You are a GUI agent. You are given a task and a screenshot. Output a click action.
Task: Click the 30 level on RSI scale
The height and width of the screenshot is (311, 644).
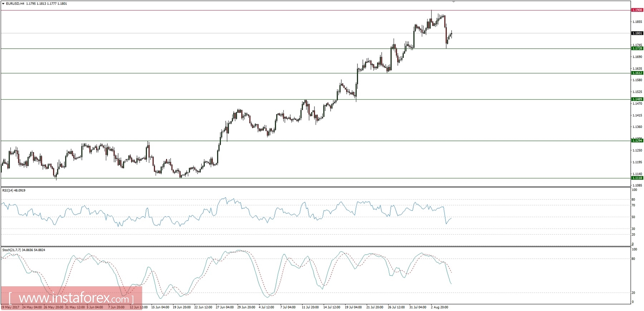click(633, 229)
